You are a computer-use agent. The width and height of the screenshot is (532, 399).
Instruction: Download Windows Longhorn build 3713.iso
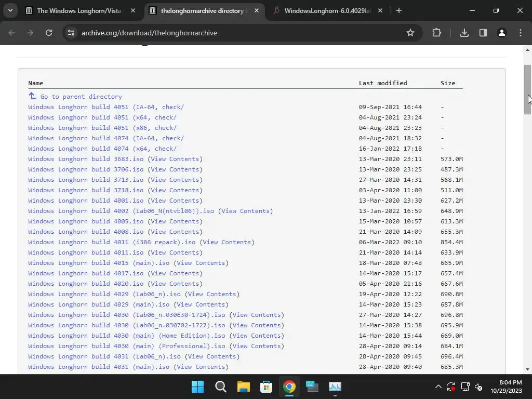pyautogui.click(x=86, y=180)
